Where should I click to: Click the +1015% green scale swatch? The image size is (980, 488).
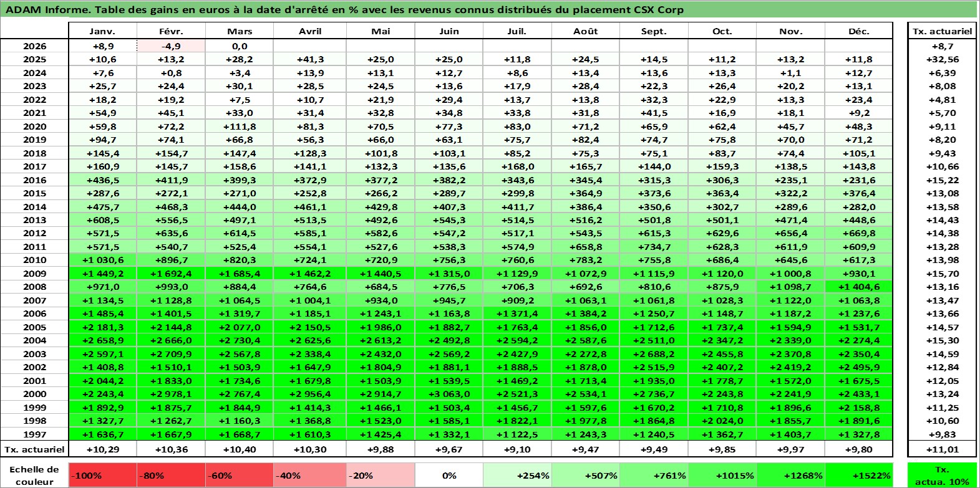click(x=722, y=475)
